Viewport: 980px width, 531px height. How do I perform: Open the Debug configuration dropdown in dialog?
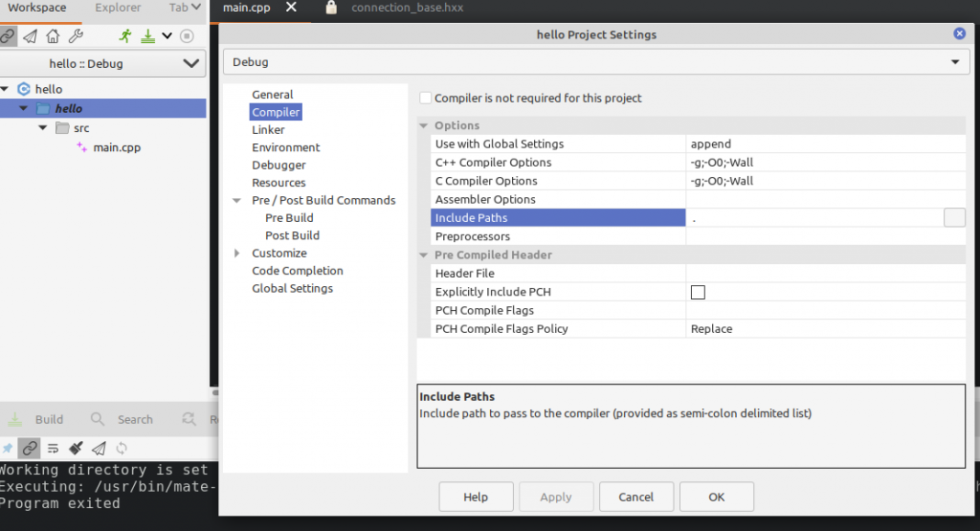[x=593, y=62]
